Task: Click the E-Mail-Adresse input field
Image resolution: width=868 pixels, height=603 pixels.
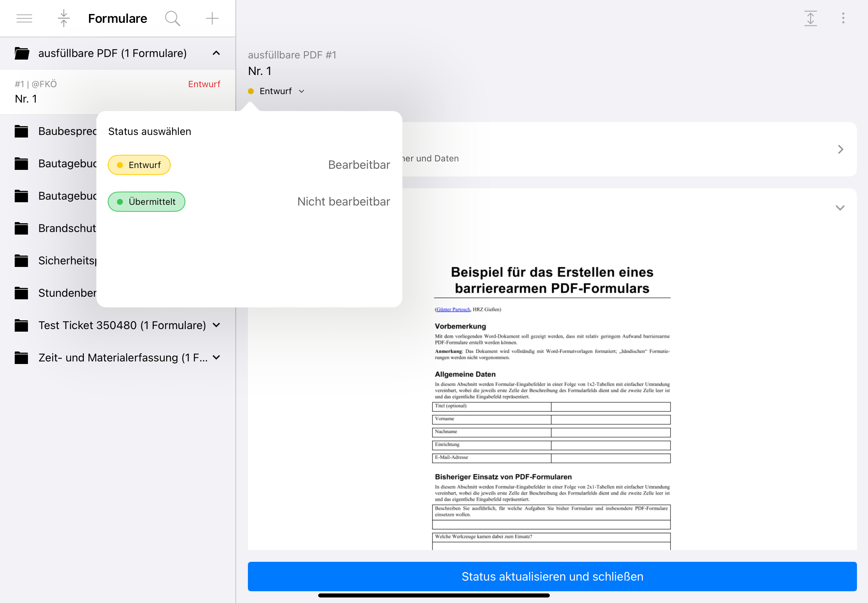Action: [611, 458]
